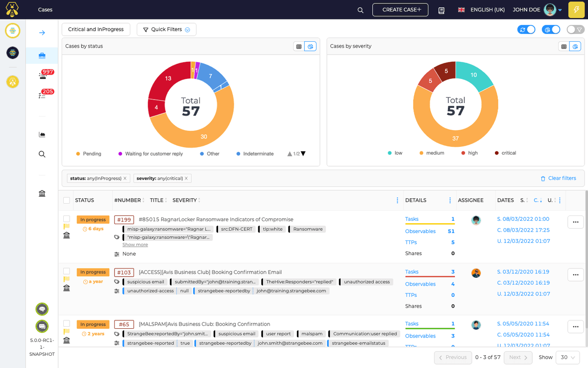Expand sidebar with the blue arrow
Image resolution: width=588 pixels, height=368 pixels.
click(x=42, y=33)
